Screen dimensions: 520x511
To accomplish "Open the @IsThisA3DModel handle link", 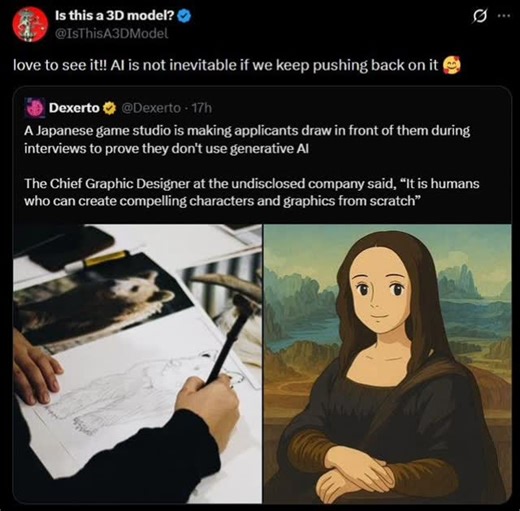I will (111, 33).
